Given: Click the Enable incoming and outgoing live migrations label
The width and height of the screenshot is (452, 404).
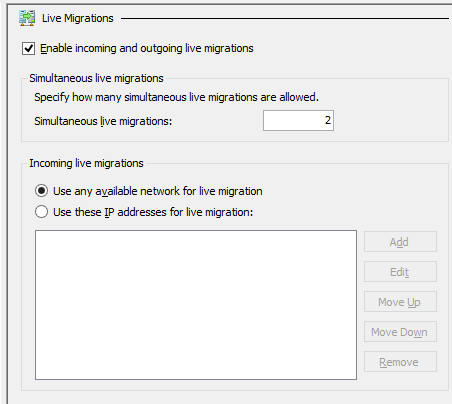Looking at the screenshot, I should point(147,48).
